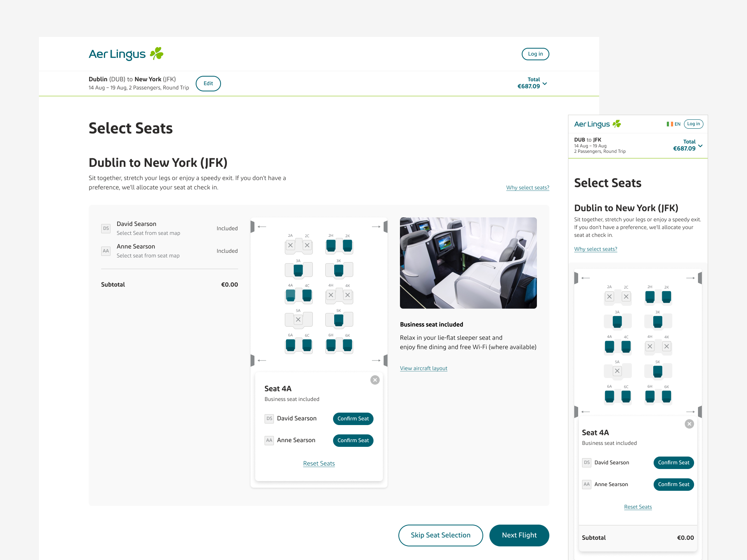Select seat 6A in desktop seat map

click(x=290, y=345)
